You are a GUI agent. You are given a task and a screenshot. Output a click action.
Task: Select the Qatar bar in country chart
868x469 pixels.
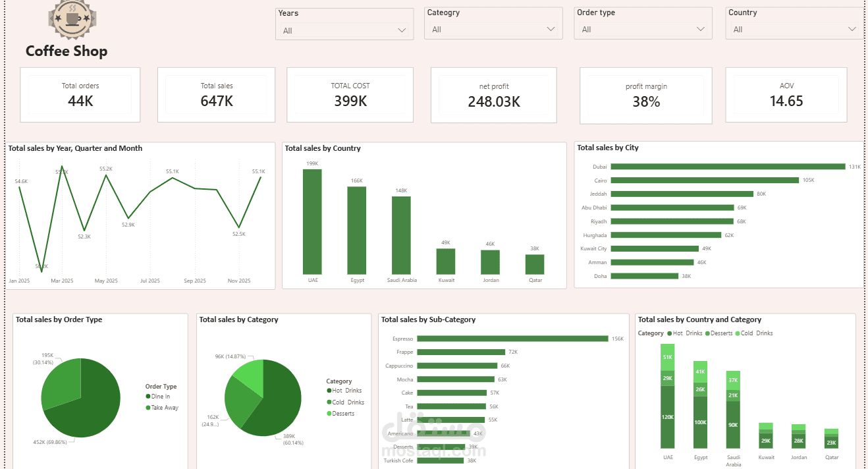[x=535, y=264]
